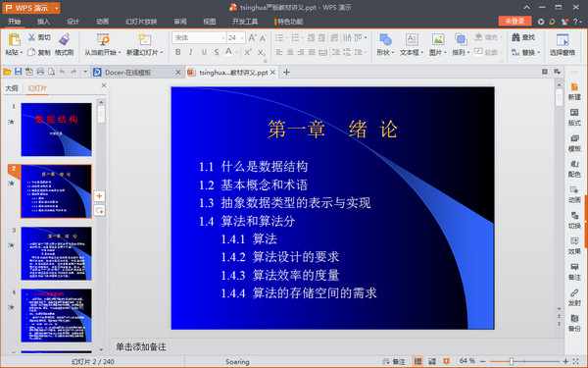
Task: Click the orange add slide plus button
Action: (99, 195)
